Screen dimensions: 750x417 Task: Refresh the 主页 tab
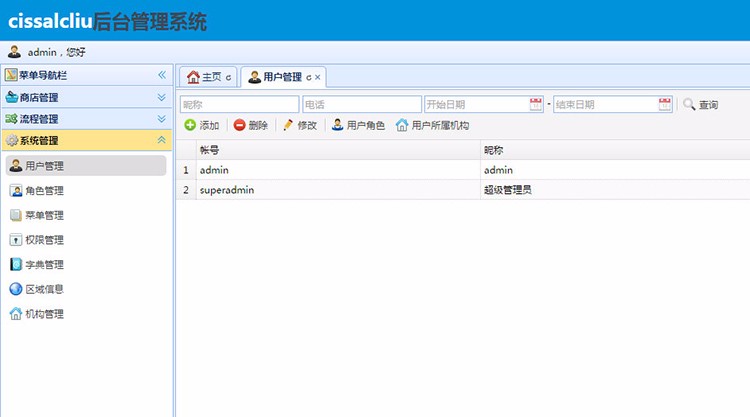click(x=228, y=77)
